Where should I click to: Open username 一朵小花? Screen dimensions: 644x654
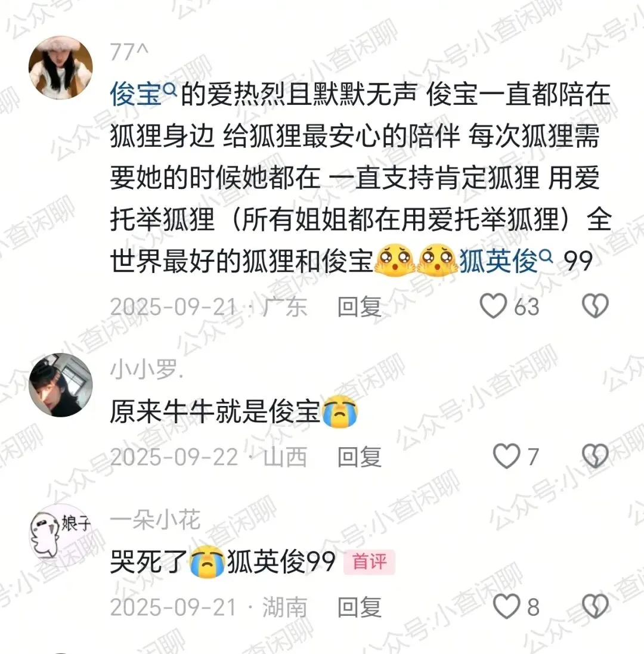155,519
